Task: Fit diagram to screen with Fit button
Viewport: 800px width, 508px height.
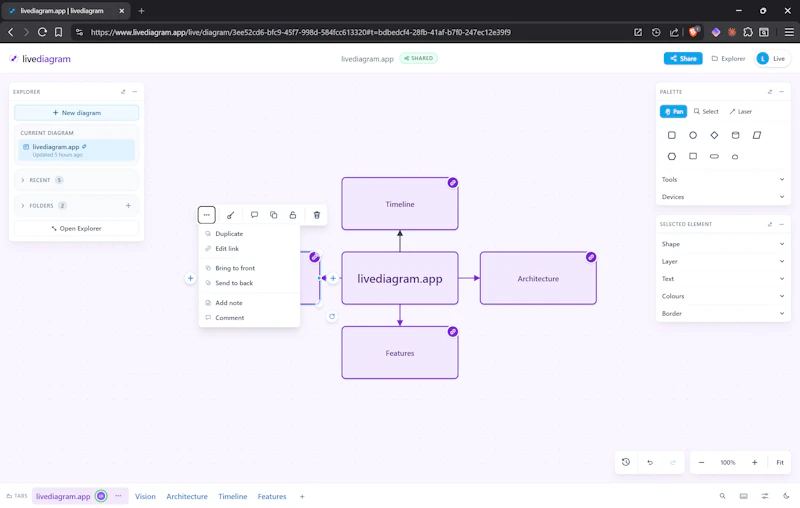Action: coord(780,462)
